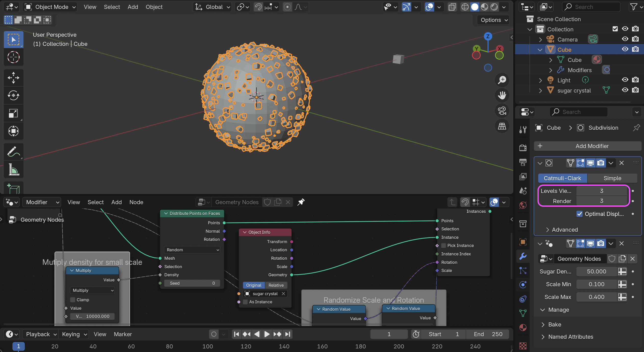Open the Add menu in 3D viewport

pyautogui.click(x=133, y=7)
